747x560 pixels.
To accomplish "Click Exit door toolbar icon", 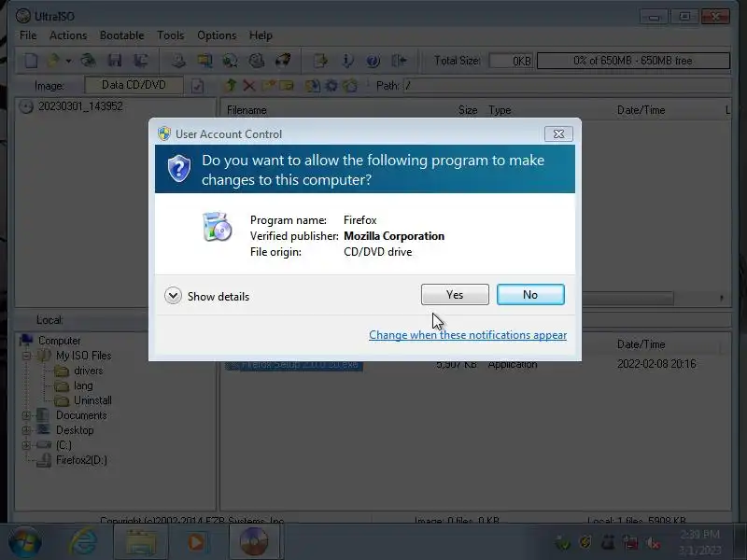I will click(400, 61).
